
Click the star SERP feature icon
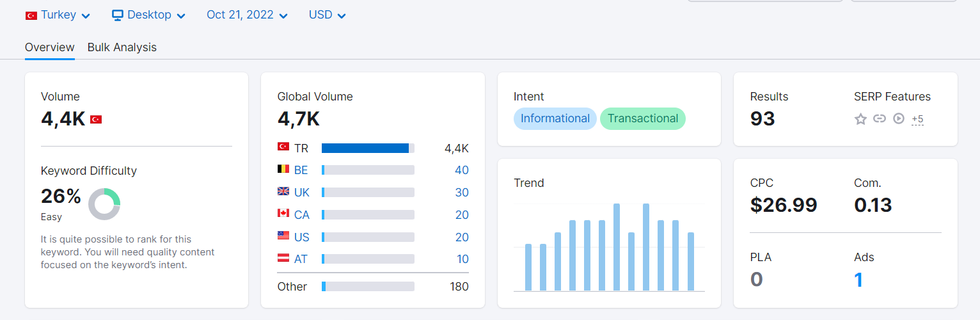860,119
